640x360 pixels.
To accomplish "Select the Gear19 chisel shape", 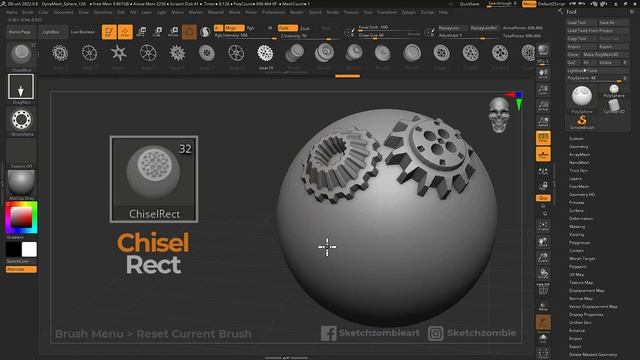I will [x=265, y=53].
